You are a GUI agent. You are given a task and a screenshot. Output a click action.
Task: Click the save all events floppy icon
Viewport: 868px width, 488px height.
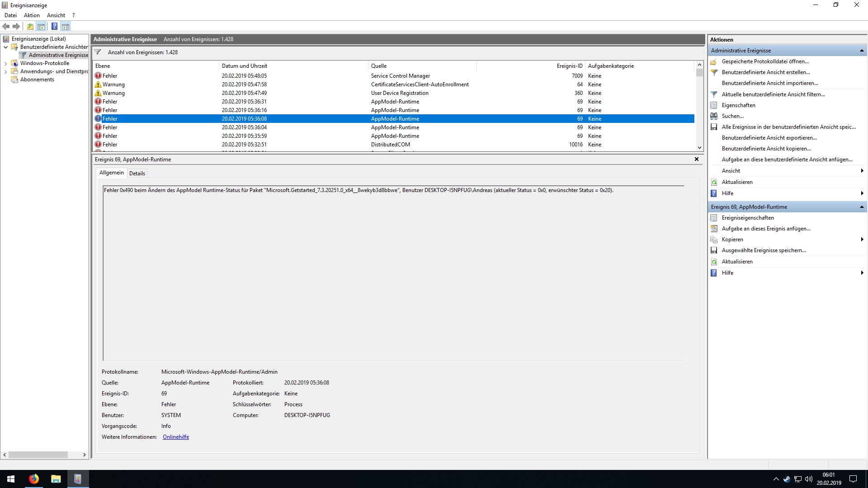[714, 127]
